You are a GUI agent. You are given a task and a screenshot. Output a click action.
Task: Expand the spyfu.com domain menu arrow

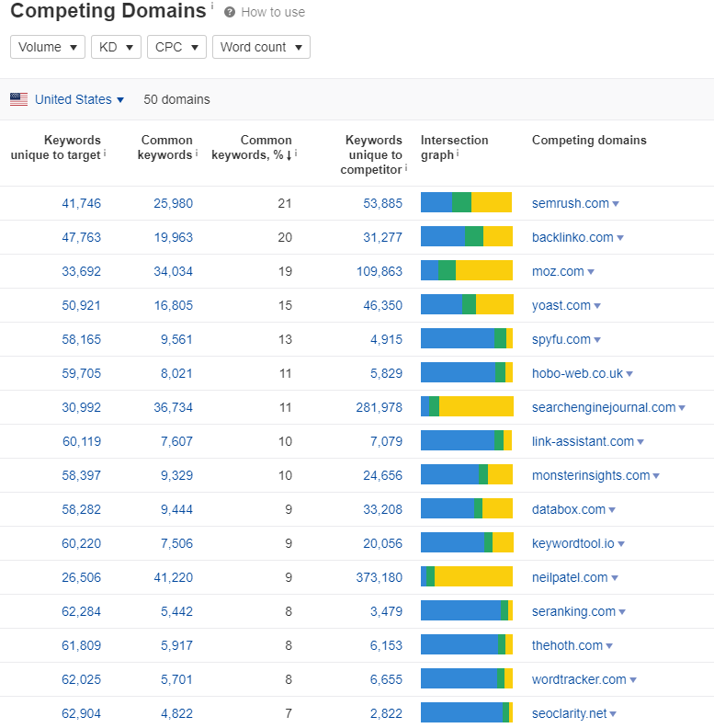pos(597,340)
